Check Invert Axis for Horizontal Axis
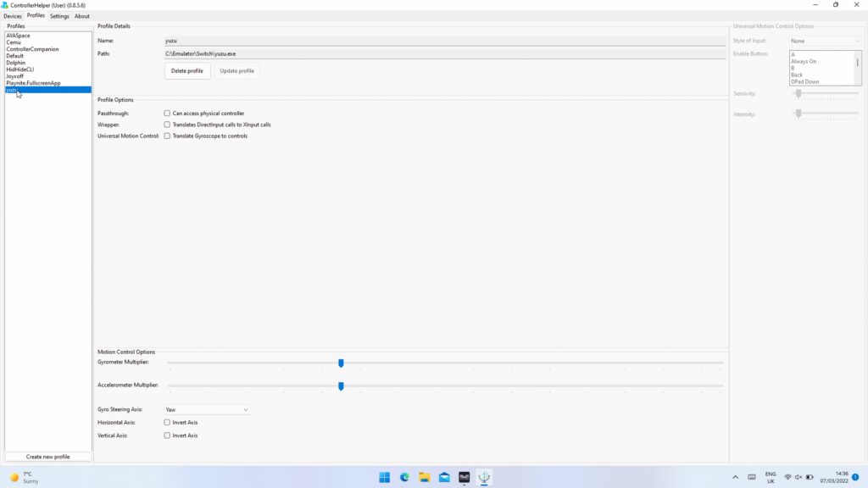Image resolution: width=868 pixels, height=488 pixels. (167, 422)
